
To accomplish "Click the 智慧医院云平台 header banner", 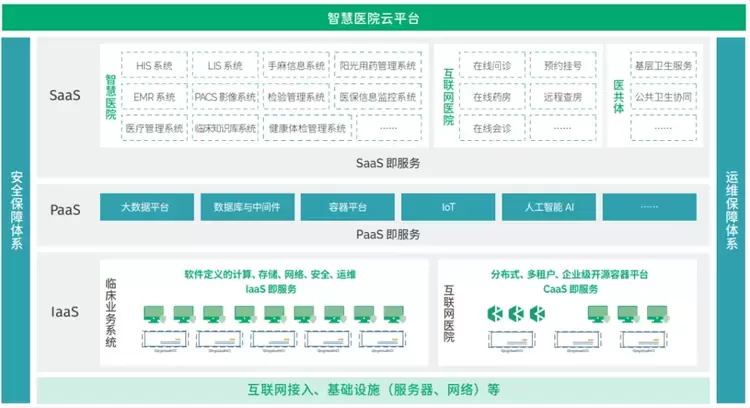I will [374, 18].
